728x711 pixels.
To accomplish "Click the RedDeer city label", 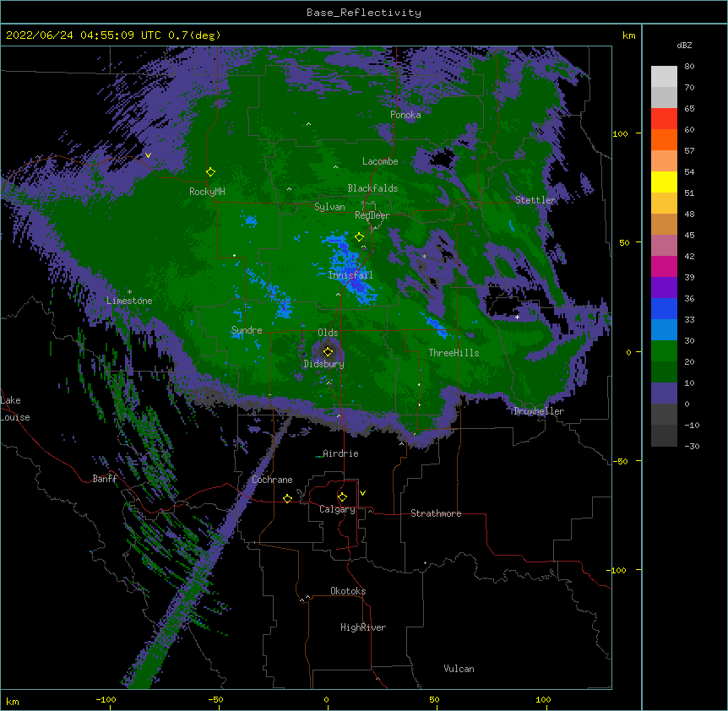I will (x=372, y=215).
